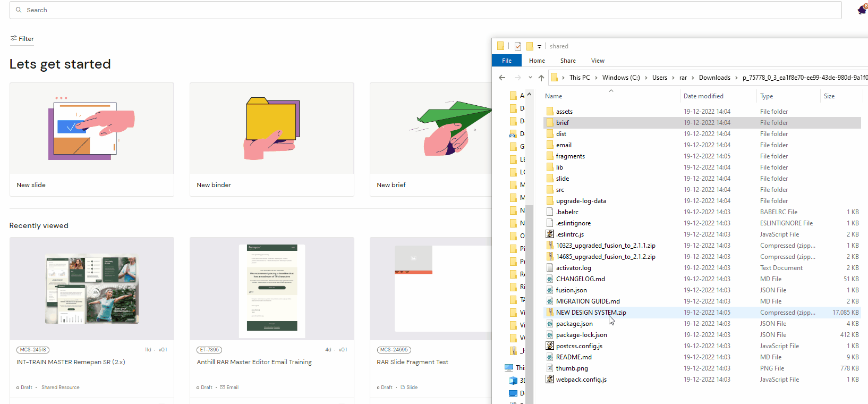Image resolution: width=868 pixels, height=404 pixels.
Task: Click the notification bell icon
Action: [862, 10]
